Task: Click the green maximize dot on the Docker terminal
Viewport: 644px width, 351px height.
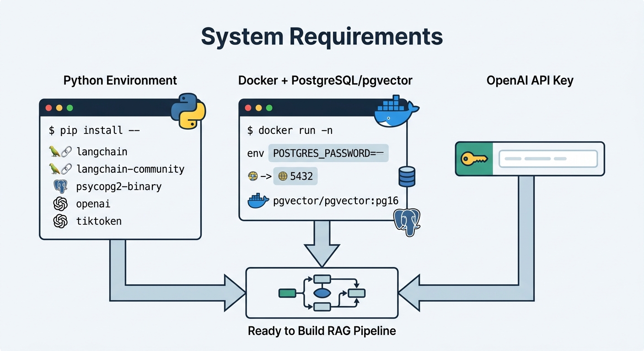Action: click(269, 108)
